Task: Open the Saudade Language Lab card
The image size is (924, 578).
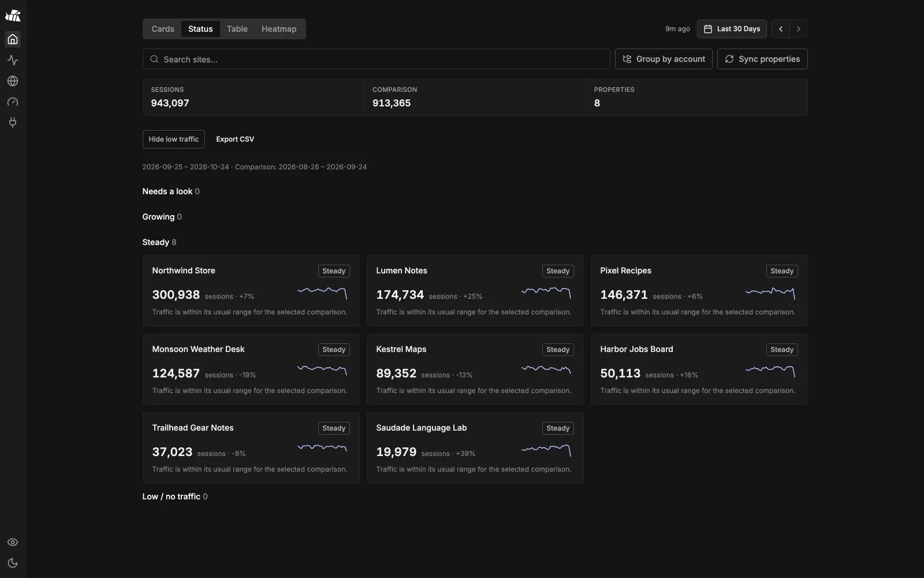Action: click(475, 448)
